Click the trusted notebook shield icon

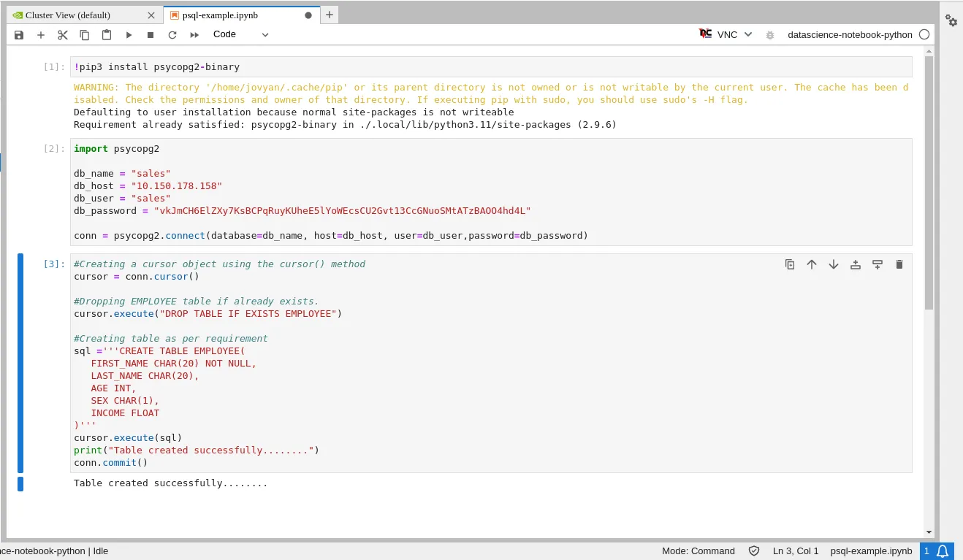click(754, 551)
